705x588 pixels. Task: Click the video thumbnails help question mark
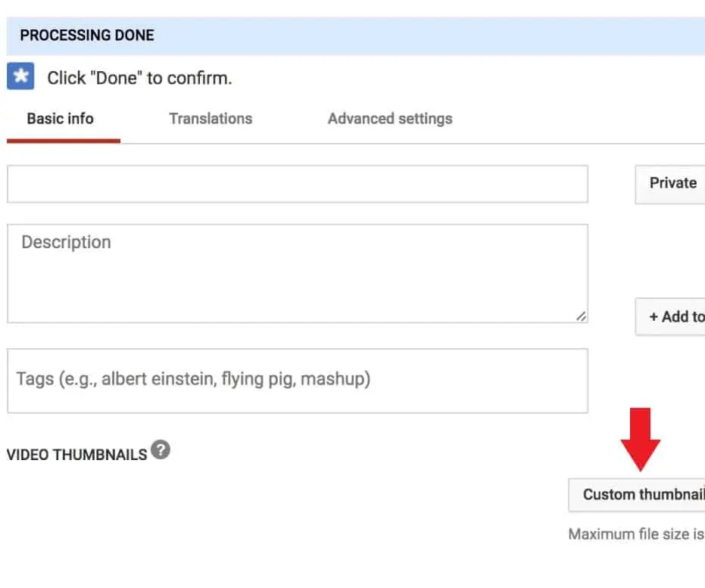[x=160, y=451]
